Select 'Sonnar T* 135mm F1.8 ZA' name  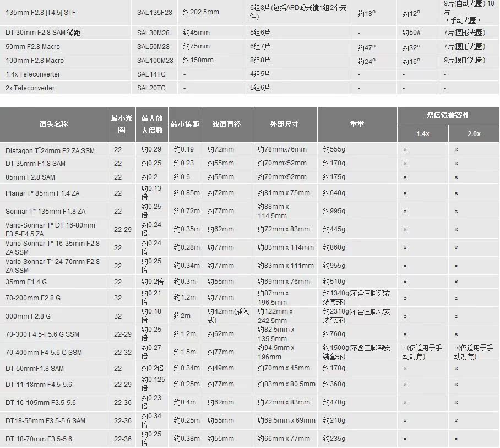point(45,212)
